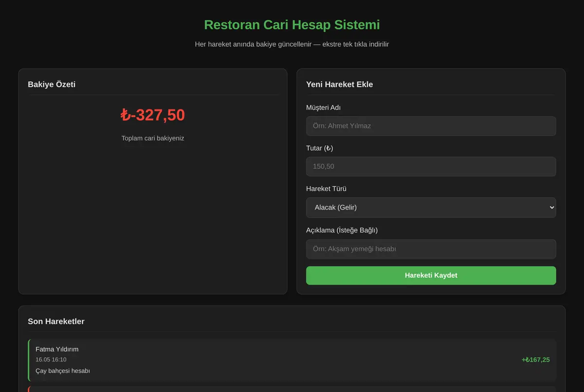Click the Çay bahçesi hesabı description
Viewport: 584px width, 392px height.
(x=63, y=371)
